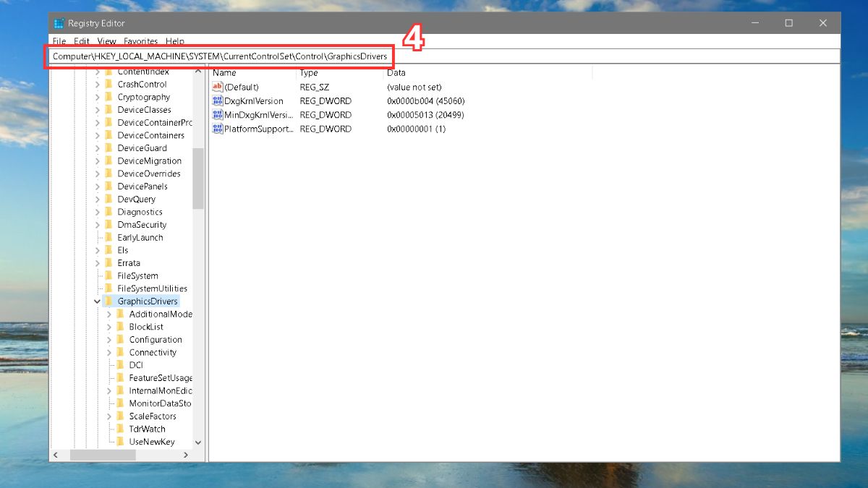868x488 pixels.
Task: Collapse the GraphicsDrivers key
Action: click(x=97, y=301)
